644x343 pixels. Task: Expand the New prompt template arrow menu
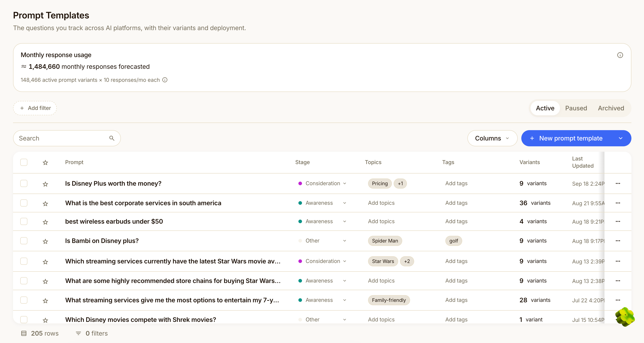[x=620, y=138]
